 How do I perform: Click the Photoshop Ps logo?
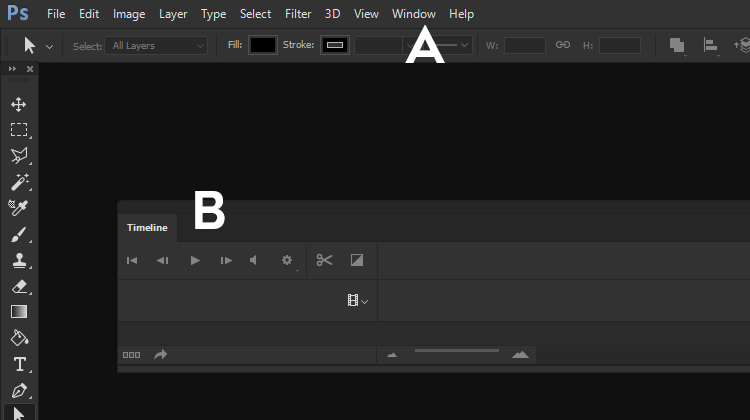pyautogui.click(x=18, y=13)
